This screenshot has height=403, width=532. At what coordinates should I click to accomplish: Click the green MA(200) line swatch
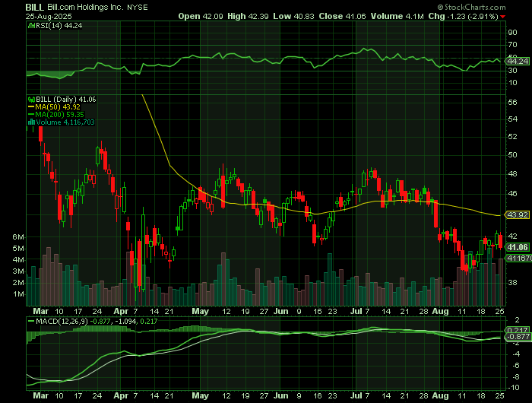(x=31, y=115)
